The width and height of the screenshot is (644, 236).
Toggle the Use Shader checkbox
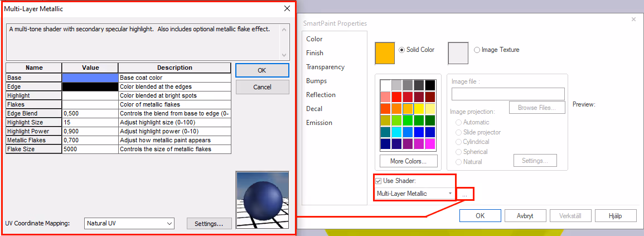click(x=379, y=181)
